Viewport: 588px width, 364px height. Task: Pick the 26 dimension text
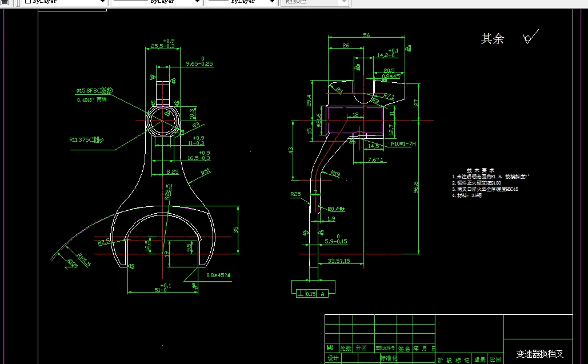click(346, 45)
